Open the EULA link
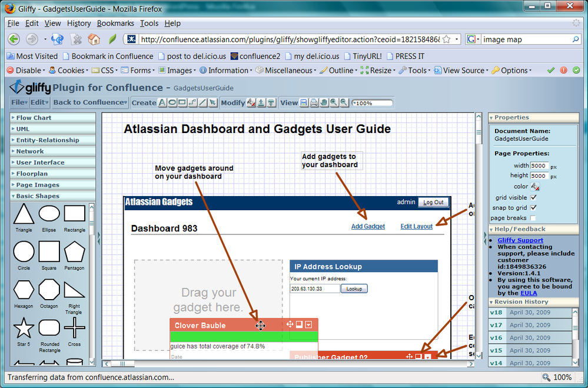 pyautogui.click(x=529, y=293)
